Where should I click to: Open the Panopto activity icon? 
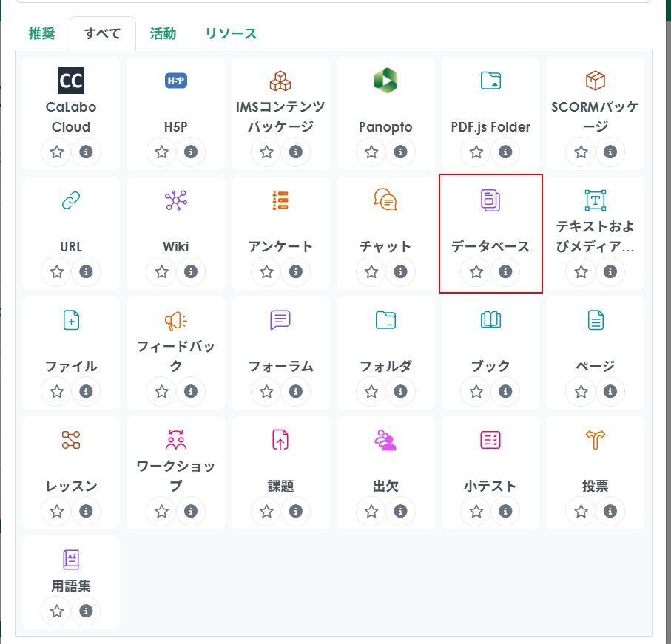(x=385, y=80)
